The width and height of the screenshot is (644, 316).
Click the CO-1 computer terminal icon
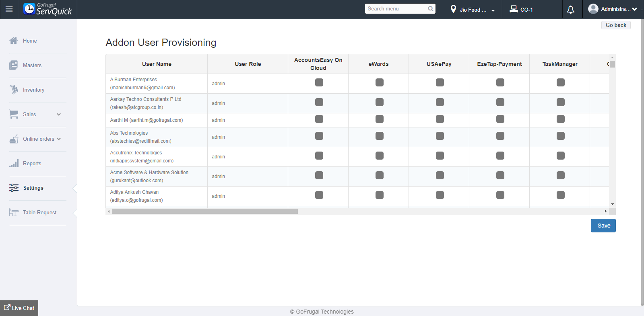coord(514,9)
